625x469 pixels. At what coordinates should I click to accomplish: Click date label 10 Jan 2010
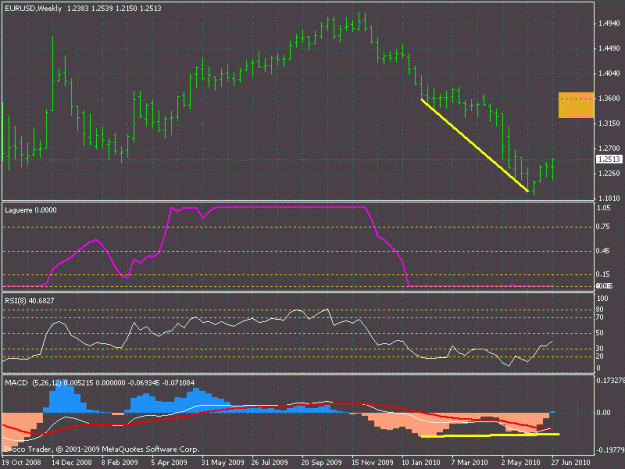[421, 463]
